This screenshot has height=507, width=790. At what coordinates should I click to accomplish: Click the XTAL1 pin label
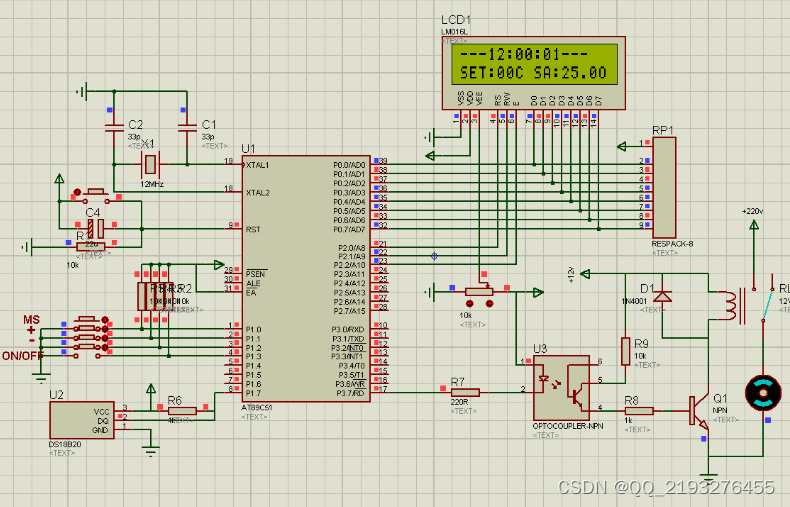tap(257, 165)
